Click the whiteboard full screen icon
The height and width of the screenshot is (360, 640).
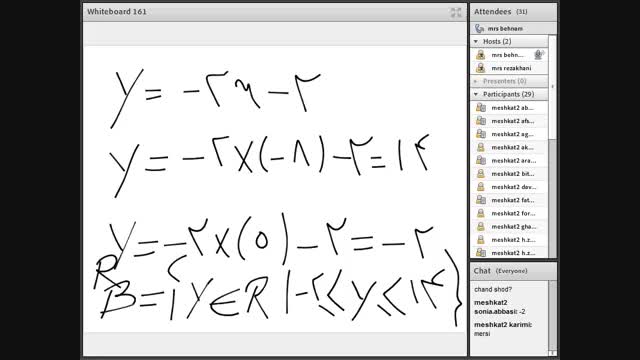click(456, 12)
